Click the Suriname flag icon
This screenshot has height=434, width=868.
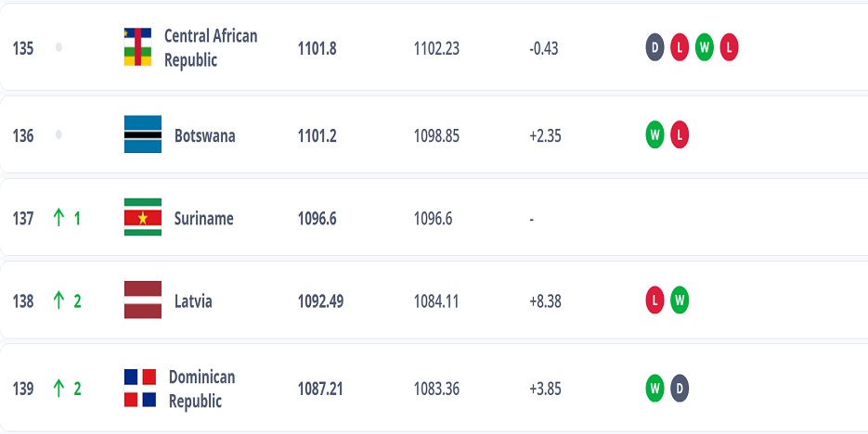142,218
